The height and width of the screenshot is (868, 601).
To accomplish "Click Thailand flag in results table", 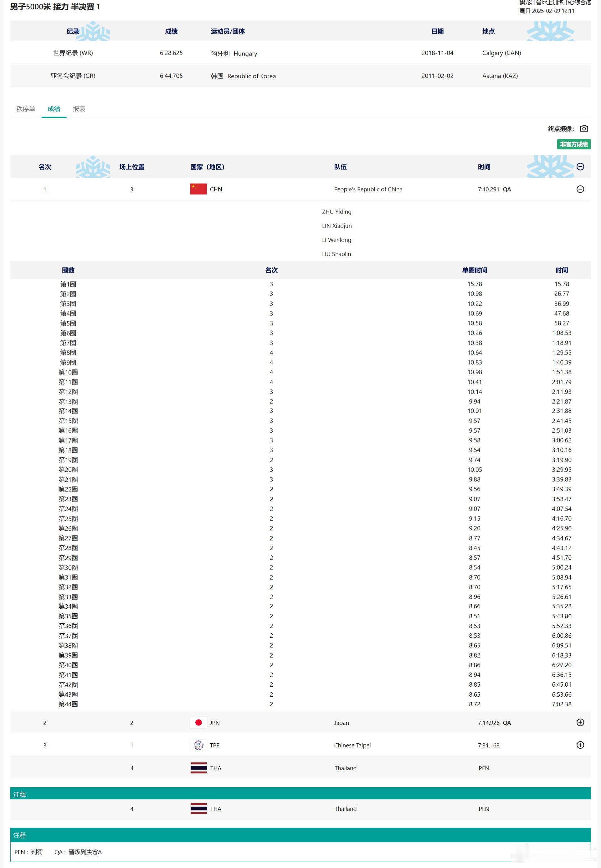I will [198, 768].
